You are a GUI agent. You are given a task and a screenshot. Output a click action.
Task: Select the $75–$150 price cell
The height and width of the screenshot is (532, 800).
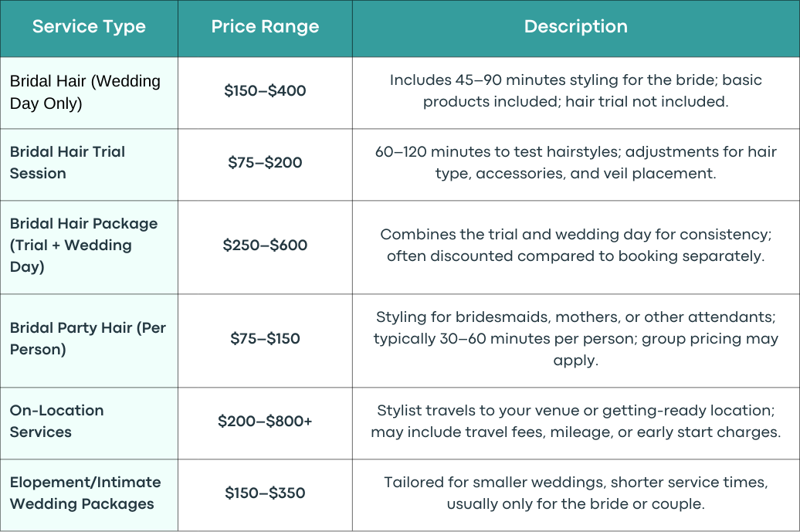pos(265,341)
